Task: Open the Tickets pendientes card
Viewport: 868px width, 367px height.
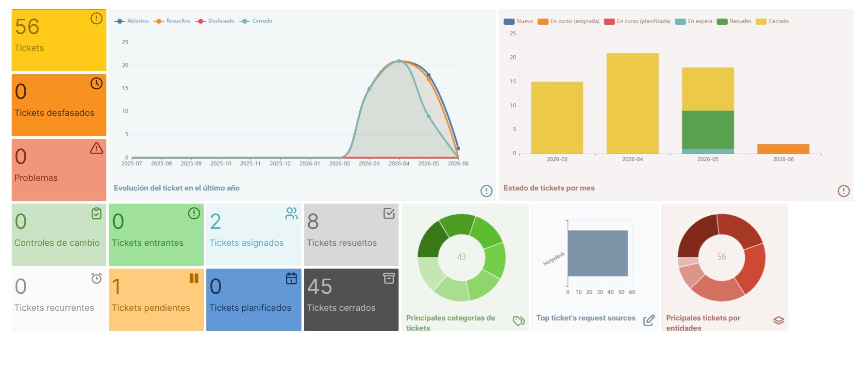Action: tap(156, 300)
